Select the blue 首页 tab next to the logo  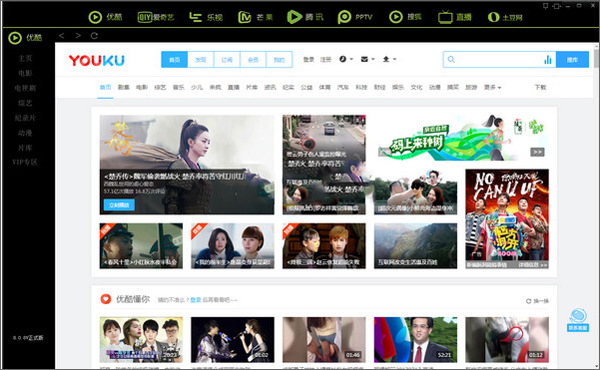(174, 60)
